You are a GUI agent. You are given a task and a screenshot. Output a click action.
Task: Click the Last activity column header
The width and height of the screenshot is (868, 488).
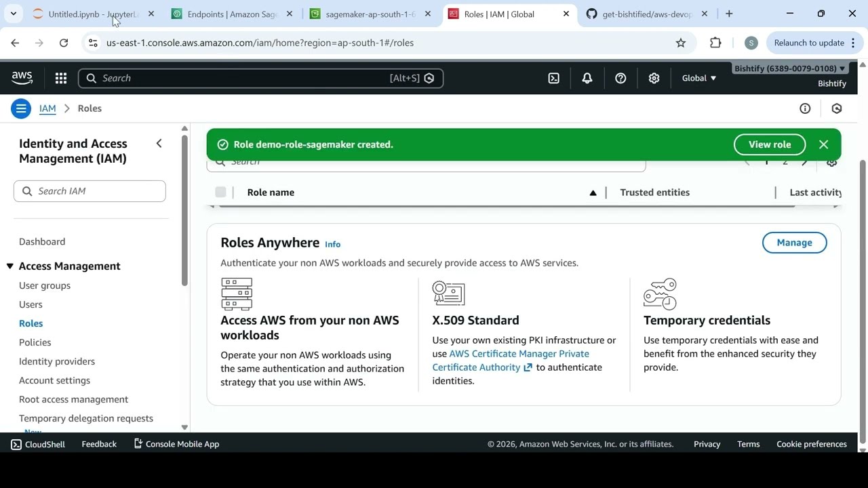(815, 192)
